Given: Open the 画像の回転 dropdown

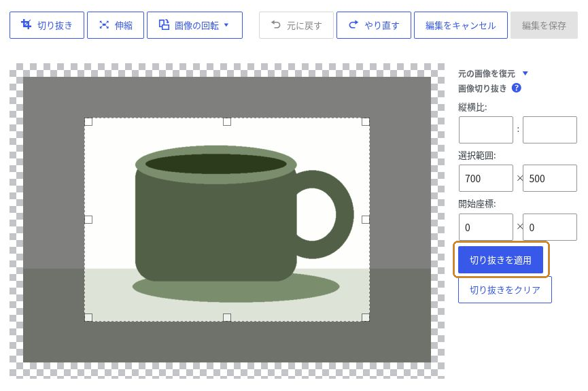Looking at the screenshot, I should tap(194, 25).
